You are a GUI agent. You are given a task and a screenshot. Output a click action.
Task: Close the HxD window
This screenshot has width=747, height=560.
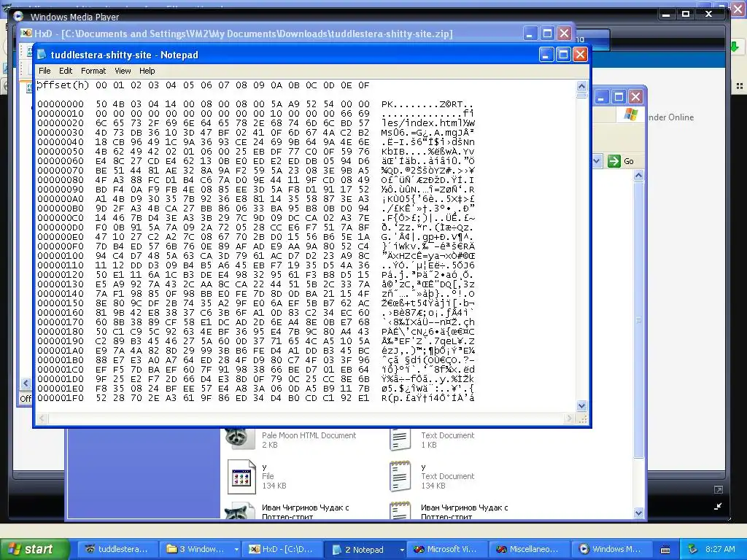[565, 34]
